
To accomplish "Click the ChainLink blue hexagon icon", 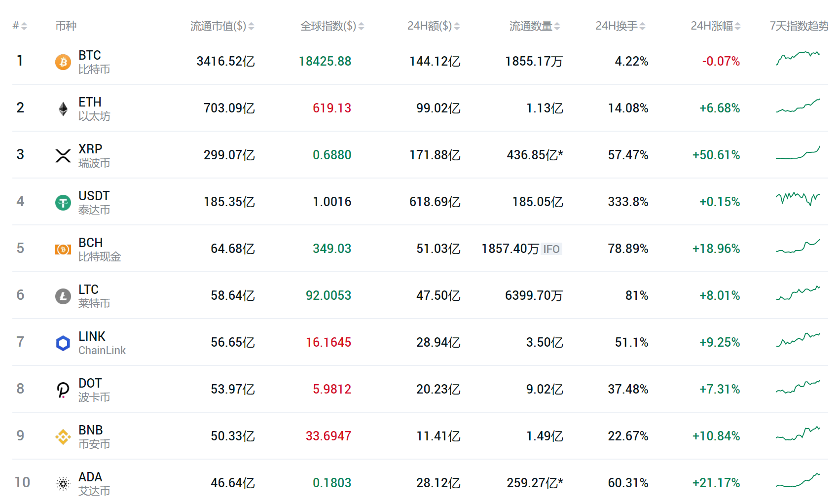I will (x=63, y=343).
